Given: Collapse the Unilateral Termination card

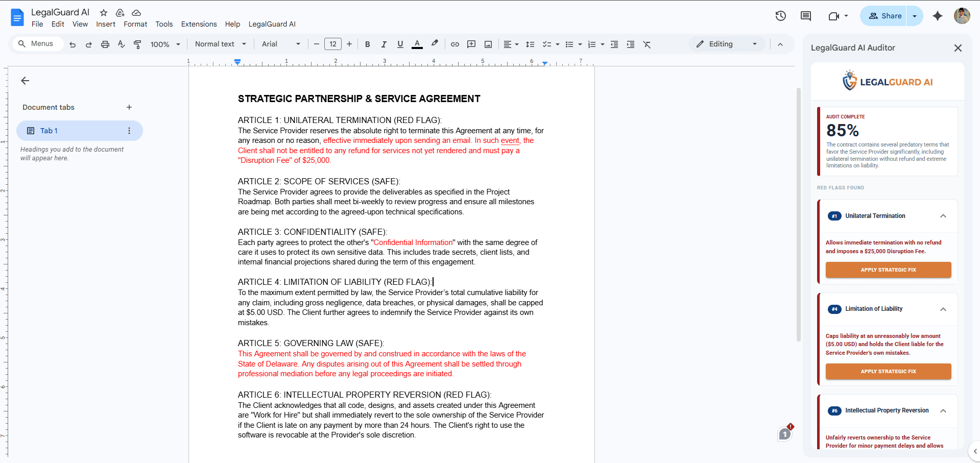Looking at the screenshot, I should click(943, 216).
